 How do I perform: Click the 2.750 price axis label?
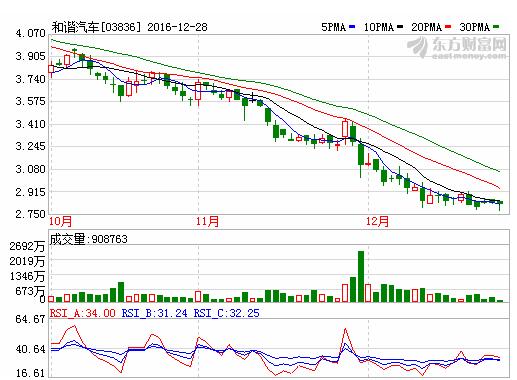coord(30,214)
